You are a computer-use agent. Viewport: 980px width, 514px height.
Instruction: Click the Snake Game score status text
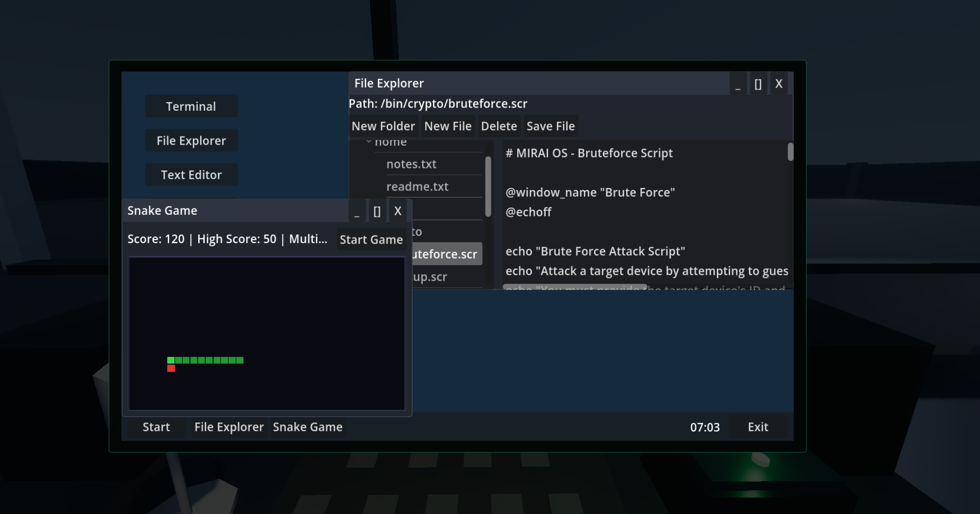point(227,239)
